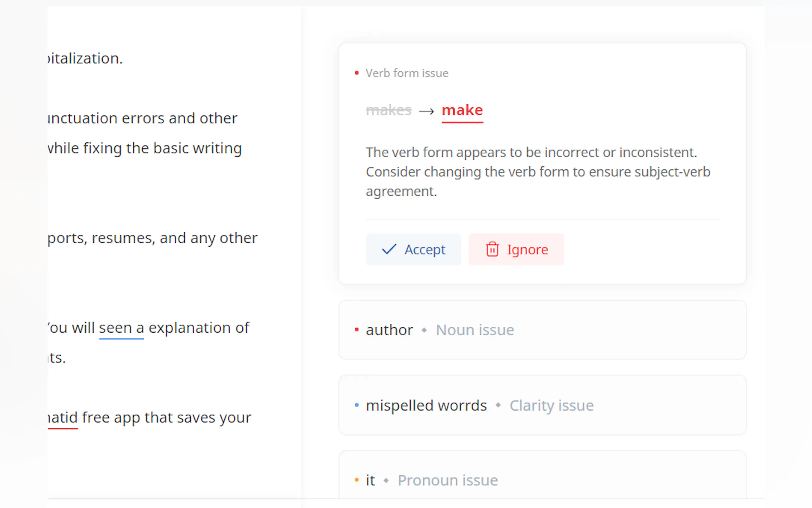Click the orange bullet beside it
812x508 pixels.
click(356, 480)
